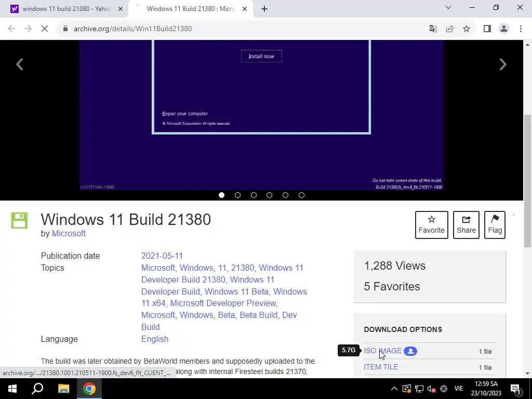This screenshot has height=399, width=532.
Task: Click the page vertical scrollbar thumb
Action: coord(527,181)
